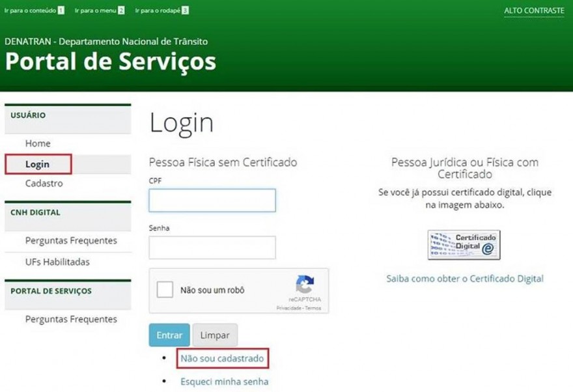The height and width of the screenshot is (392, 573).
Task: Click the Senha password field
Action: pyautogui.click(x=212, y=247)
